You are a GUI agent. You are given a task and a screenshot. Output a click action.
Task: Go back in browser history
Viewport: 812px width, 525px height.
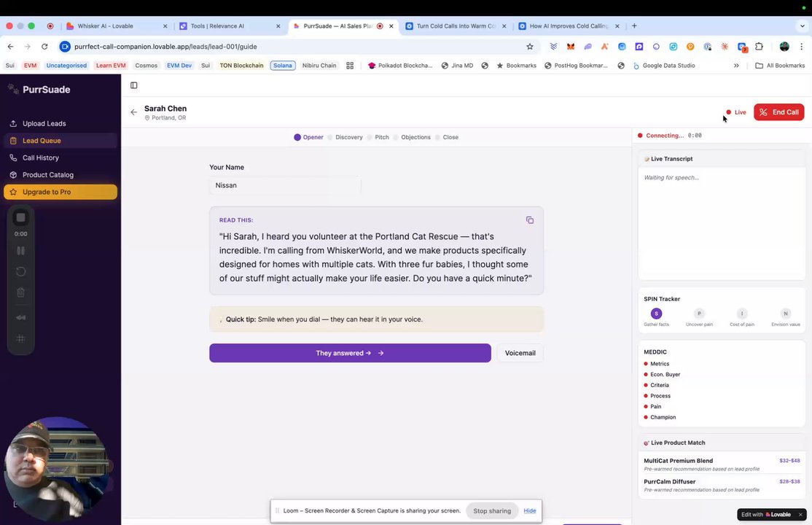[x=10, y=47]
